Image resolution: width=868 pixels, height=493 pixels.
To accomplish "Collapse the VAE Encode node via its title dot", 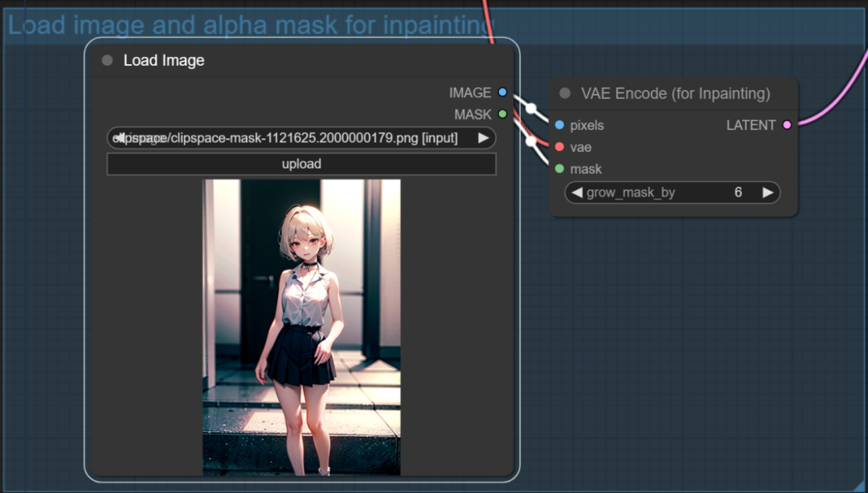I will coord(563,93).
